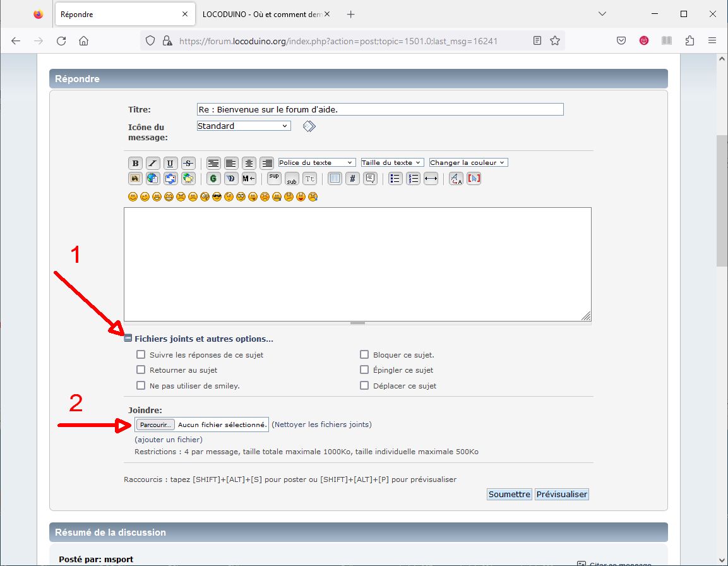Insert a table
728x566 pixels.
pyautogui.click(x=335, y=178)
